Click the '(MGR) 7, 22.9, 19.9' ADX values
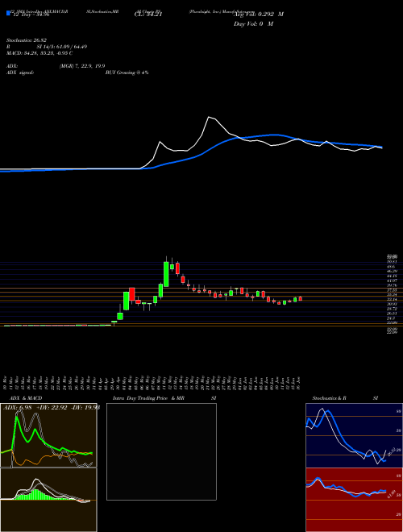The image size is (403, 532). [82, 66]
